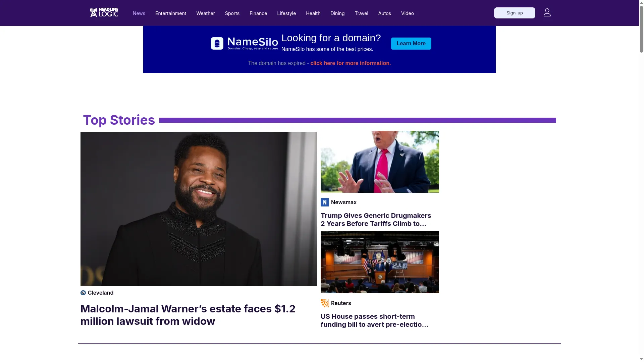Click the page vertical scrollbar thumb
Viewport: 644px width, 362px height.
tap(641, 27)
